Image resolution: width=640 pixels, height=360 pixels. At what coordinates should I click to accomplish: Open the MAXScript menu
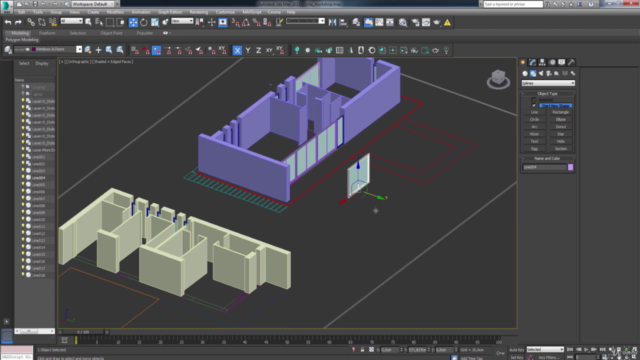(252, 12)
